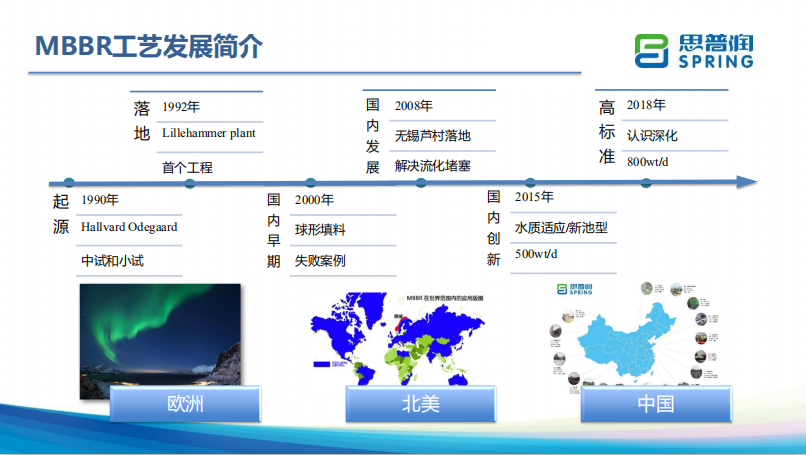Open the aurora borealis photo
The height and width of the screenshot is (455, 806).
pyautogui.click(x=160, y=335)
